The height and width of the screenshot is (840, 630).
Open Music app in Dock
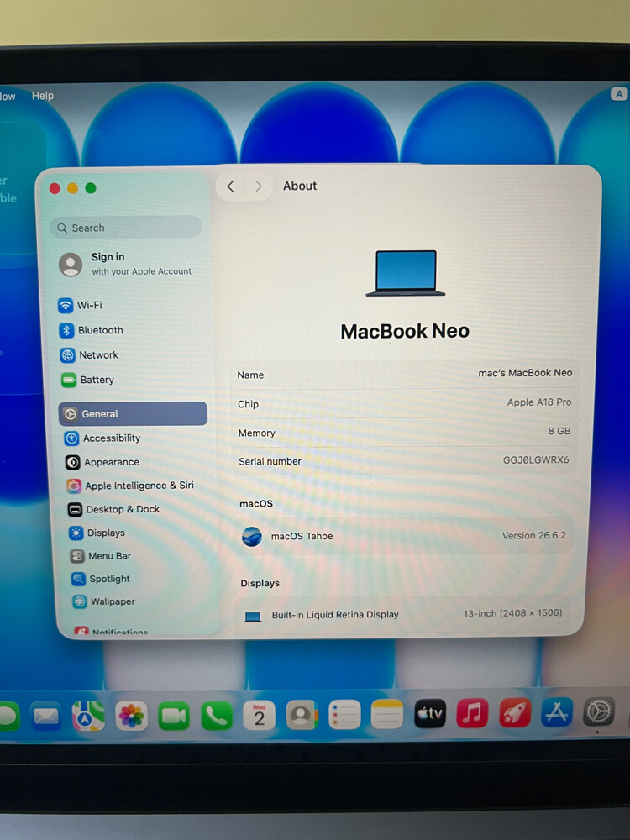click(472, 713)
